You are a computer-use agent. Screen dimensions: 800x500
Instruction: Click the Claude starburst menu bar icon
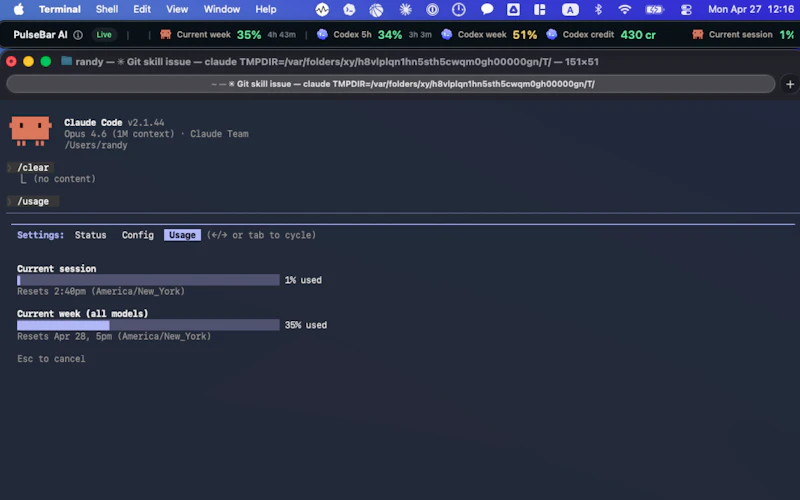pos(406,9)
